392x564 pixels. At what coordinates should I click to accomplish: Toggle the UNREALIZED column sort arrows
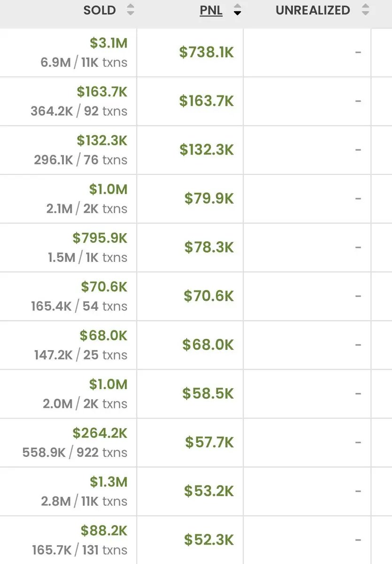366,10
